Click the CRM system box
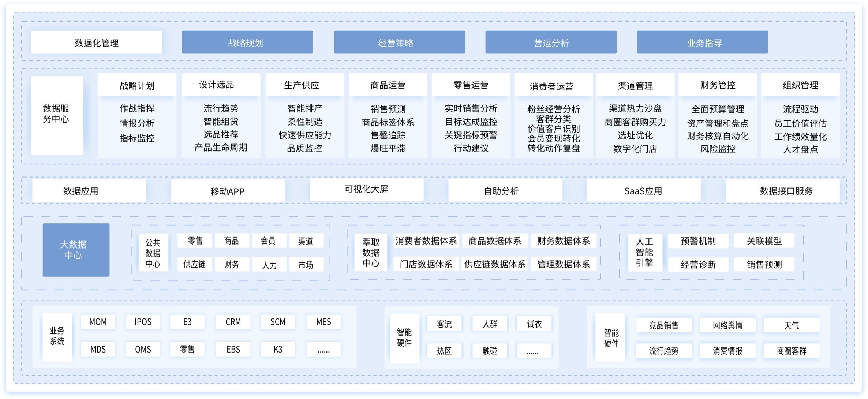 tap(233, 322)
